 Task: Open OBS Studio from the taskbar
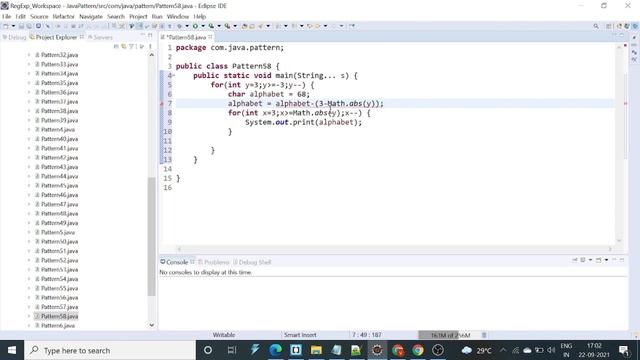coord(438,350)
